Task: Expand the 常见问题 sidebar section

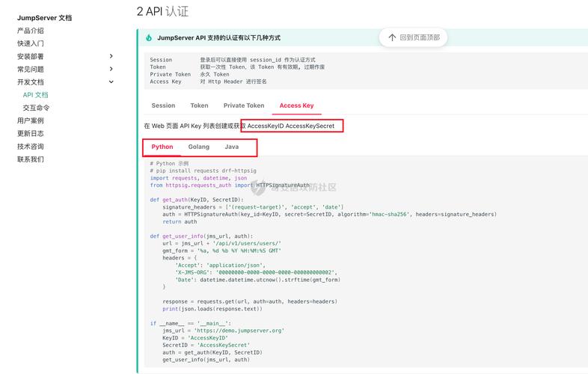Action: pos(111,69)
